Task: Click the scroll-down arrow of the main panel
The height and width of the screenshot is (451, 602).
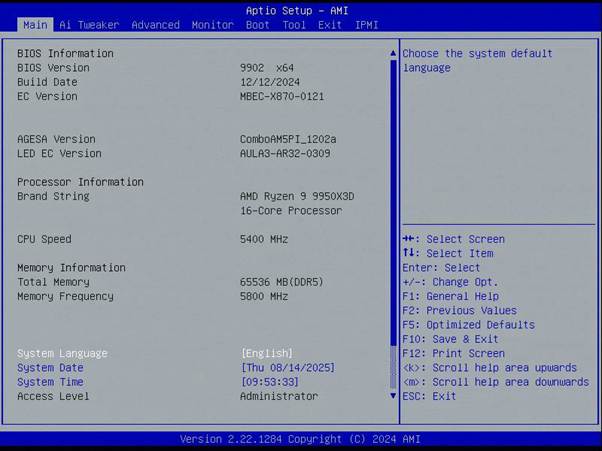Action: [x=393, y=395]
